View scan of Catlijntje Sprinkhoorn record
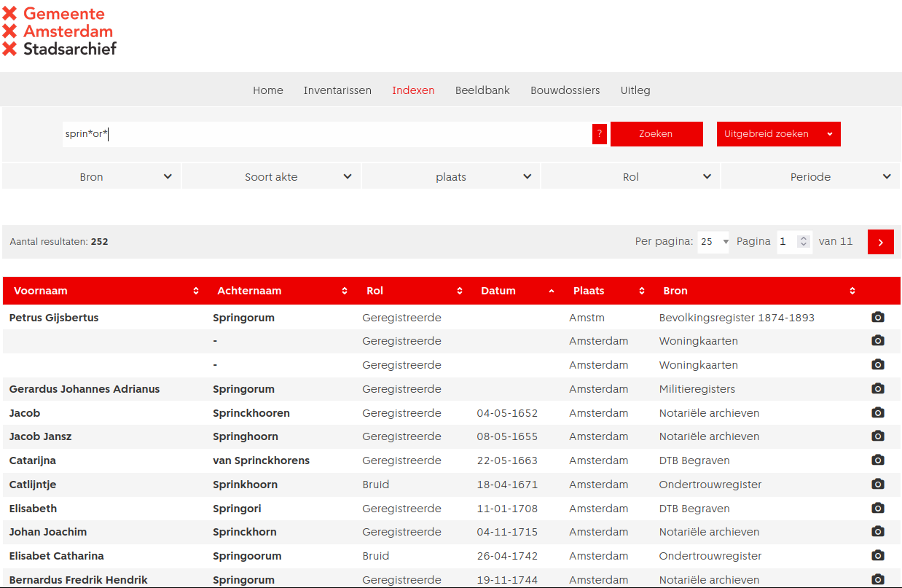This screenshot has height=588, width=902. (x=878, y=484)
